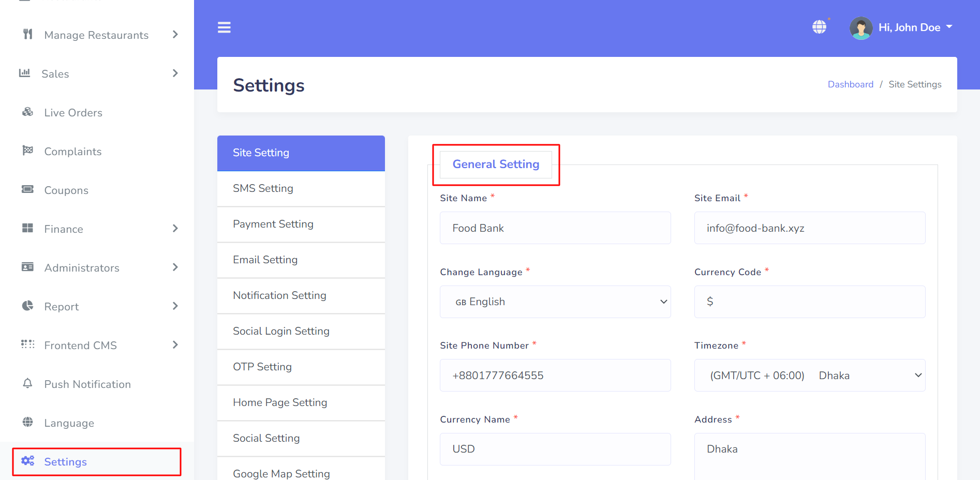Open the SMS Setting tab
The height and width of the screenshot is (480, 980).
pos(301,189)
